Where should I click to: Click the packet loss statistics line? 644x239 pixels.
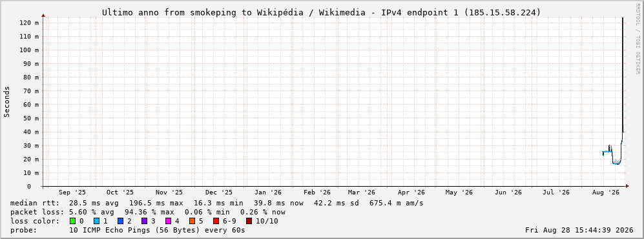[147, 212]
